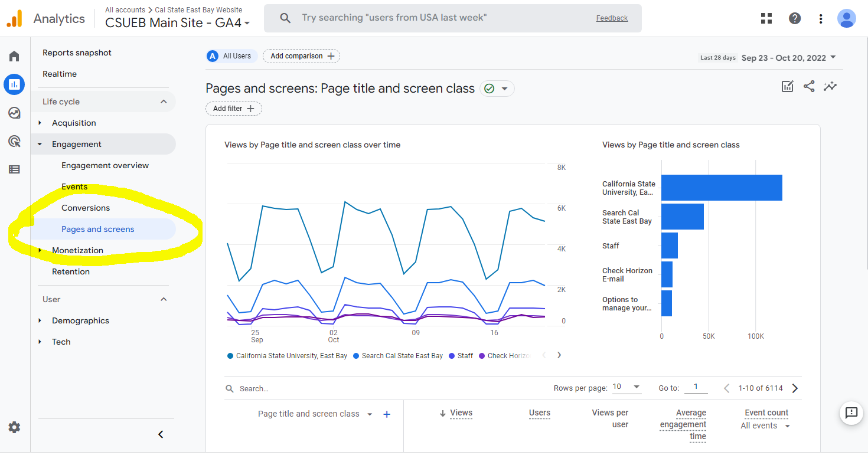The width and height of the screenshot is (868, 455).
Task: Open the Event count All events dropdown
Action: 765,426
